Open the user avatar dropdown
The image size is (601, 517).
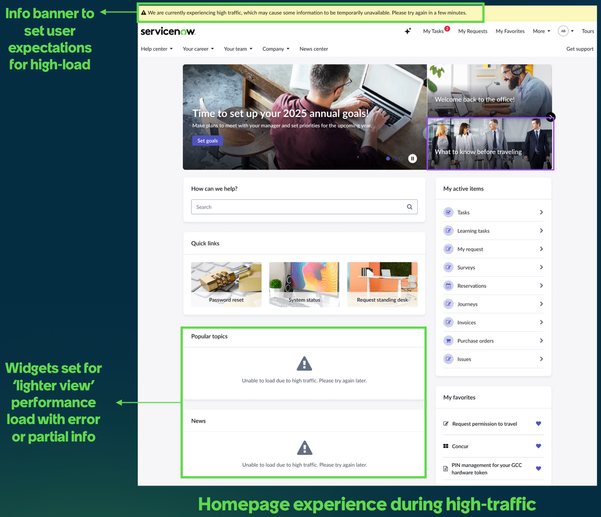pyautogui.click(x=566, y=31)
